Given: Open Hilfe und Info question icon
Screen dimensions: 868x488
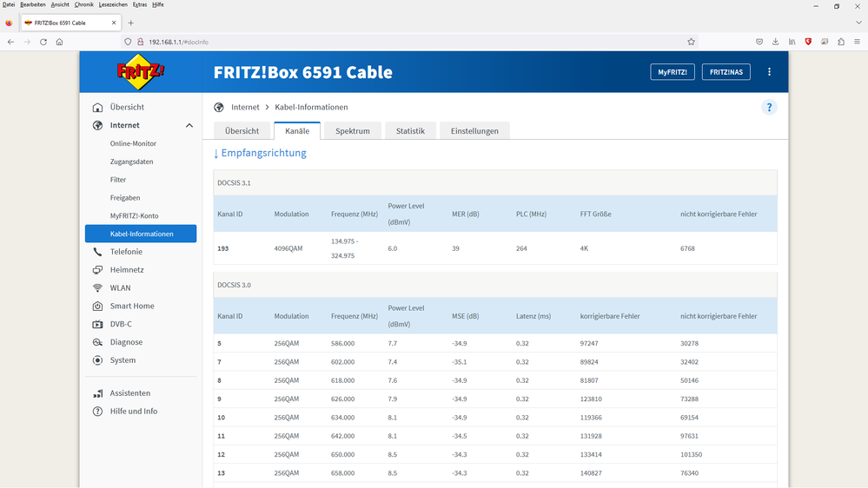Looking at the screenshot, I should (x=97, y=412).
